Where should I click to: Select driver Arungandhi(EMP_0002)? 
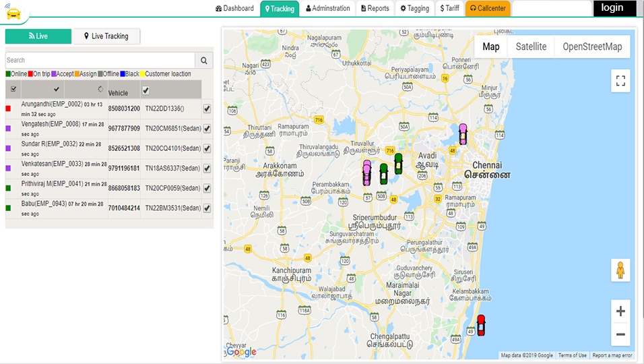tap(52, 104)
